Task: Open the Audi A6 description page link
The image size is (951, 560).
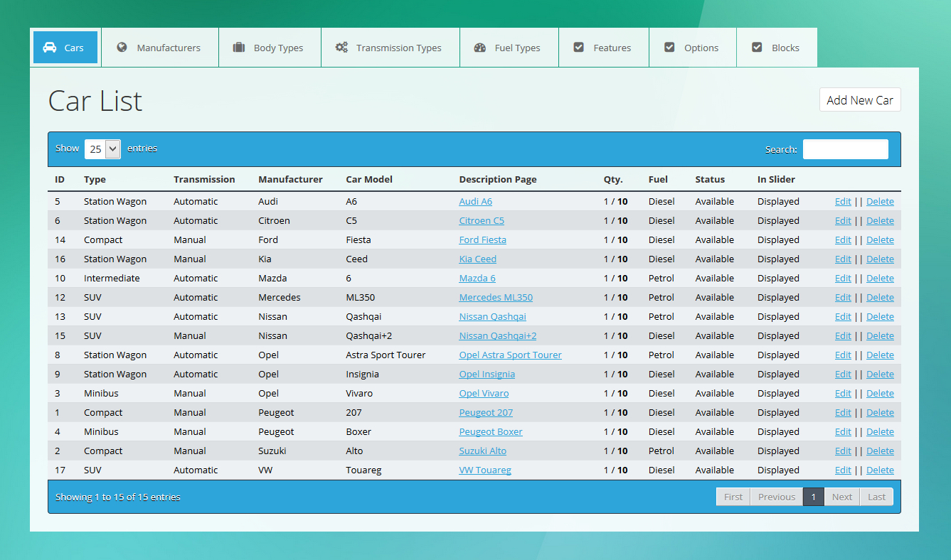Action: click(x=476, y=201)
